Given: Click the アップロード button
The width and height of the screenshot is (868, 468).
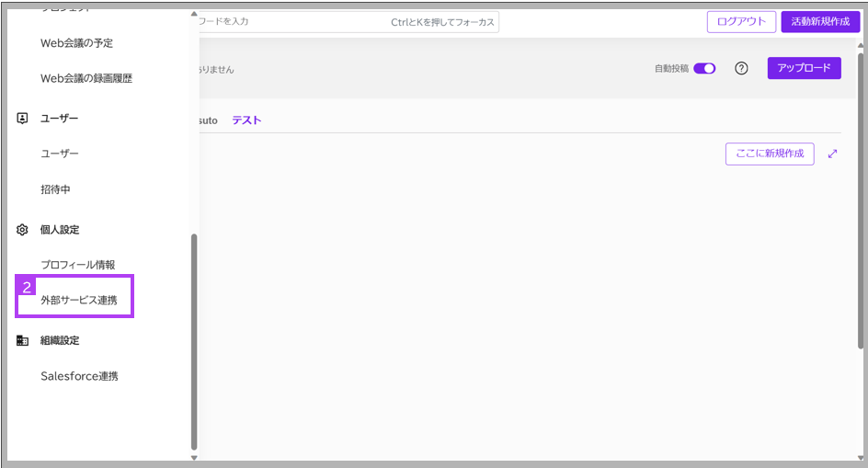Looking at the screenshot, I should point(804,68).
